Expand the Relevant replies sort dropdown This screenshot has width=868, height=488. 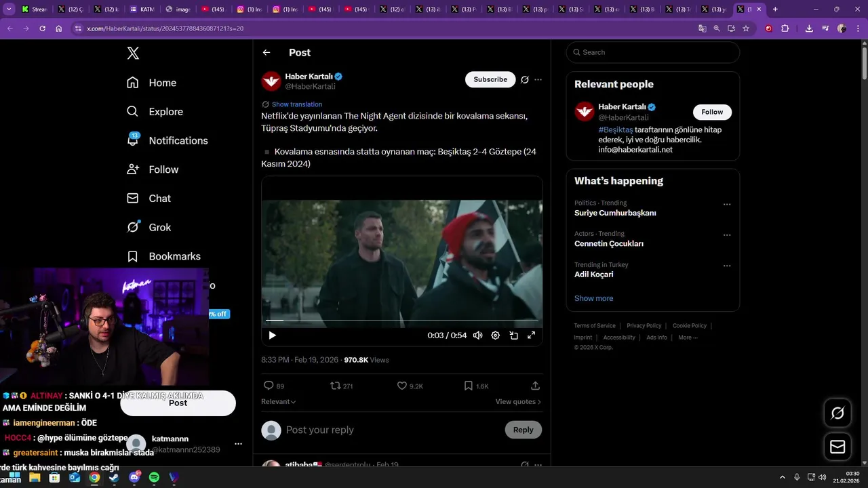[x=278, y=402]
